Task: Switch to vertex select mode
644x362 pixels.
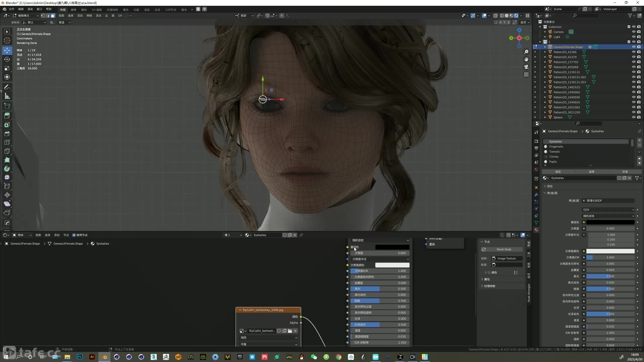Action: (x=43, y=16)
